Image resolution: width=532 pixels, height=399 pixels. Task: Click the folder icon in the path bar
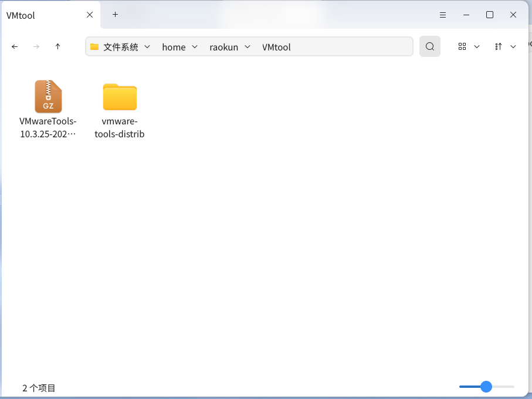[94, 46]
